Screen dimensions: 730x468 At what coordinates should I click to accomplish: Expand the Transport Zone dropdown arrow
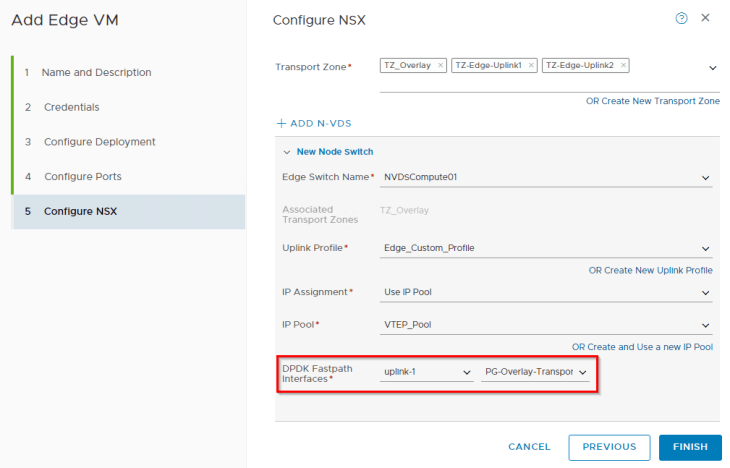pyautogui.click(x=713, y=68)
